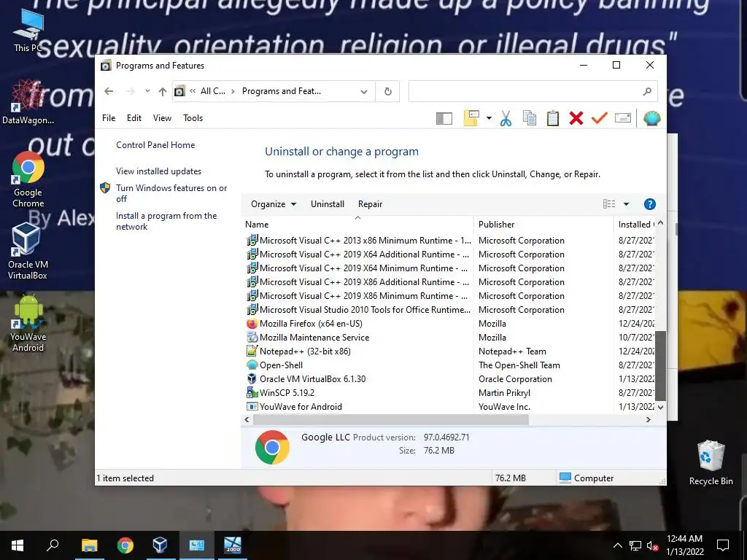The image size is (747, 560).
Task: Open VirtualBox from the taskbar
Action: pos(160,545)
